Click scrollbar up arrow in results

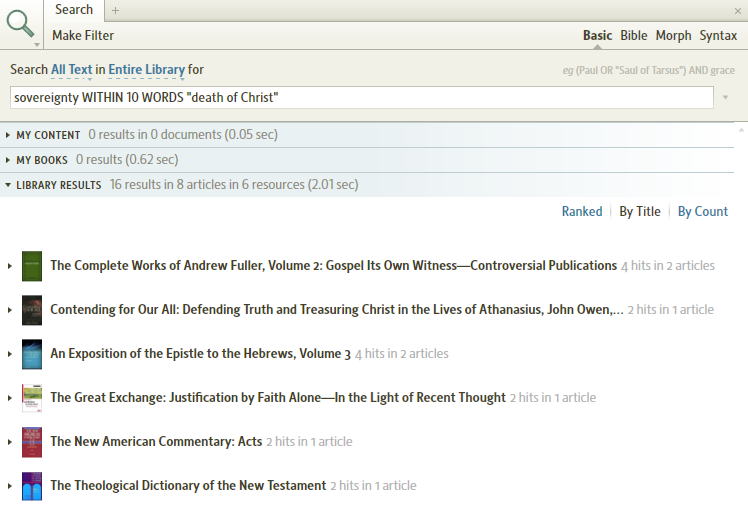click(x=741, y=129)
